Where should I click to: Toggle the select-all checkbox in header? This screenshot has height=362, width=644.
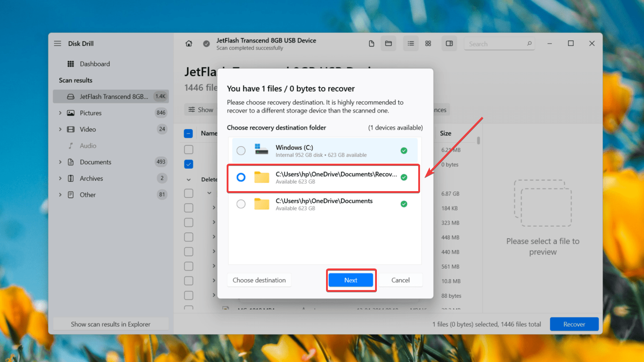click(188, 134)
